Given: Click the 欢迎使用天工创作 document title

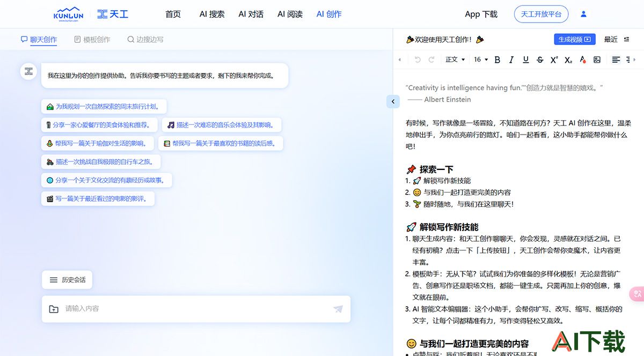Looking at the screenshot, I should coord(445,39).
